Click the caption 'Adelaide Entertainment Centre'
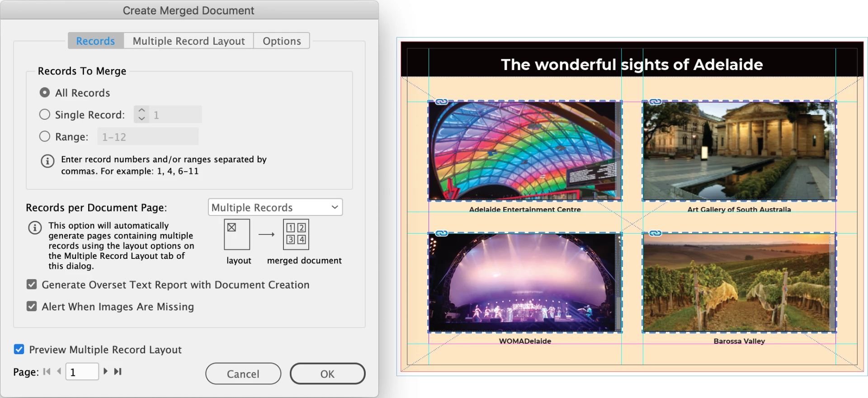The image size is (868, 398). 525,209
